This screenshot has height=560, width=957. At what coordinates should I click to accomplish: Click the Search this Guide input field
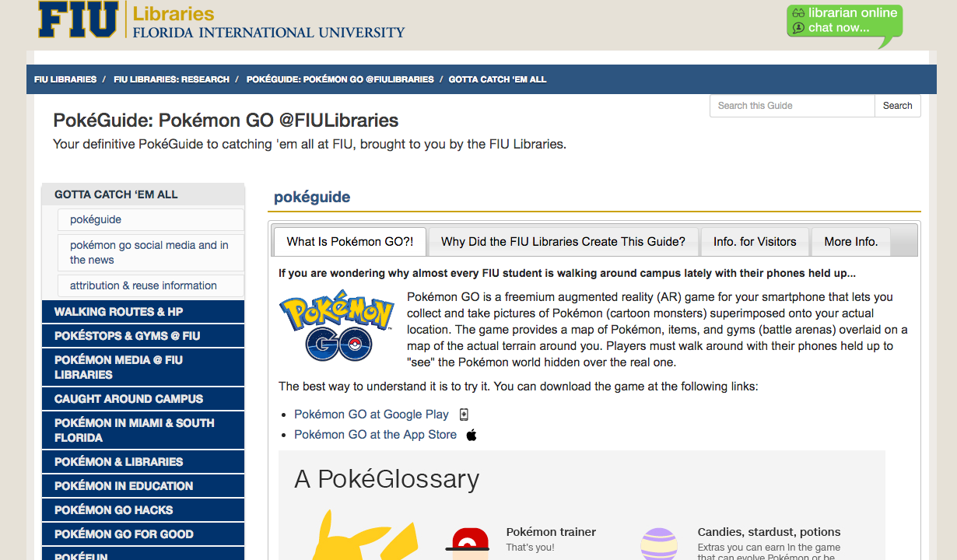click(x=792, y=106)
